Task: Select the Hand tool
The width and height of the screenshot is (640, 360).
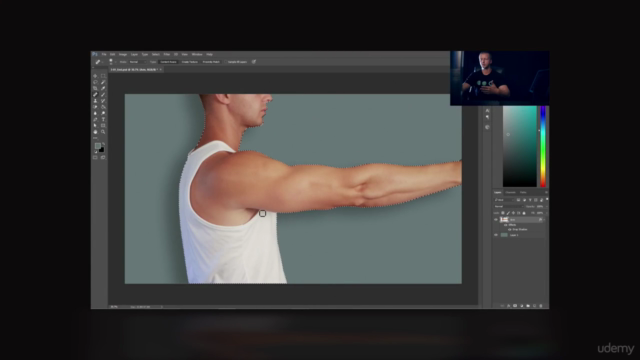Action: click(95, 132)
